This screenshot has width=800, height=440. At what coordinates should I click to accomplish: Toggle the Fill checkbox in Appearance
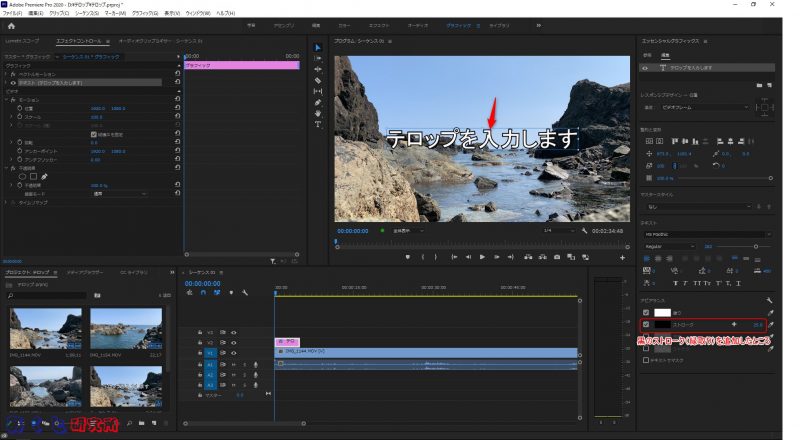[x=646, y=312]
